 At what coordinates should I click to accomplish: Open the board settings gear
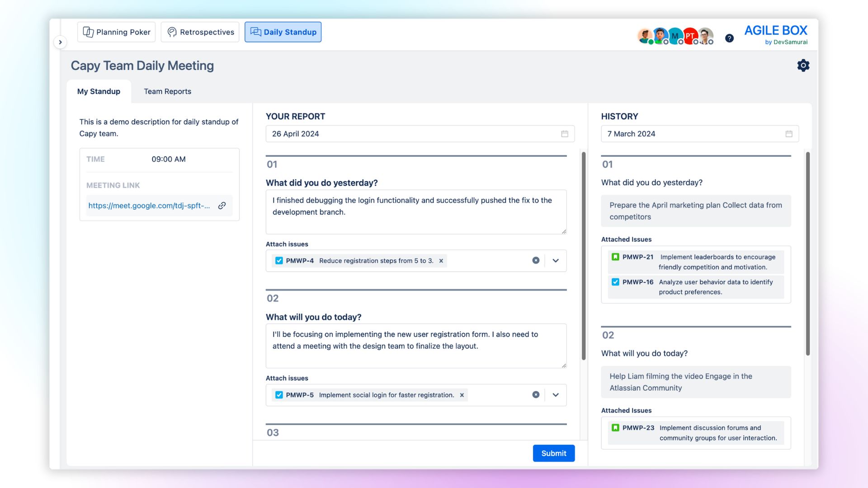tap(803, 65)
